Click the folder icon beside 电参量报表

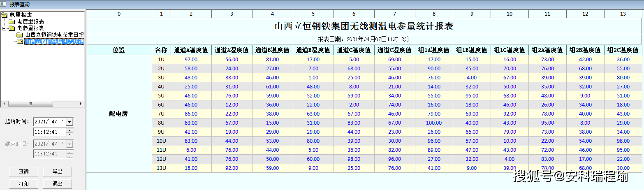(12, 28)
